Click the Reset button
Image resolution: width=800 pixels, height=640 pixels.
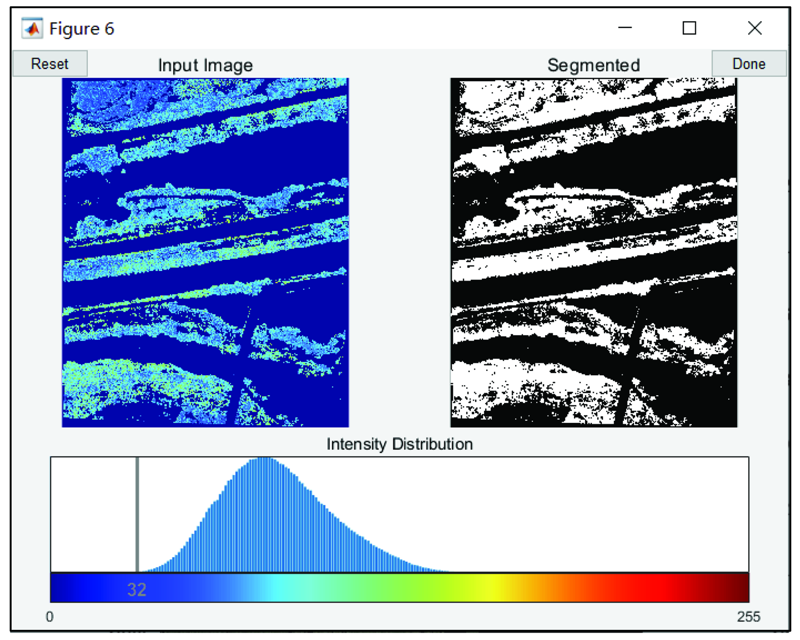tap(49, 64)
